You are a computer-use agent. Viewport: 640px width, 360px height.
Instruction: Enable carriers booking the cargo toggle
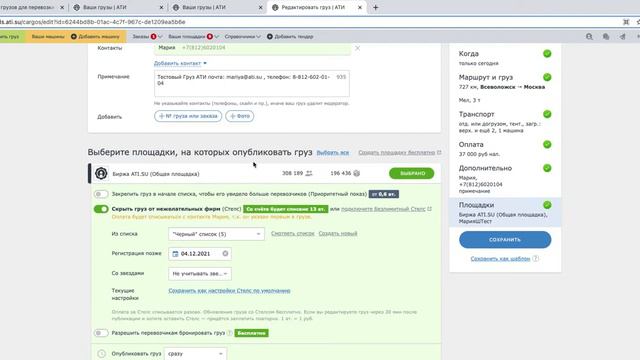(101, 333)
